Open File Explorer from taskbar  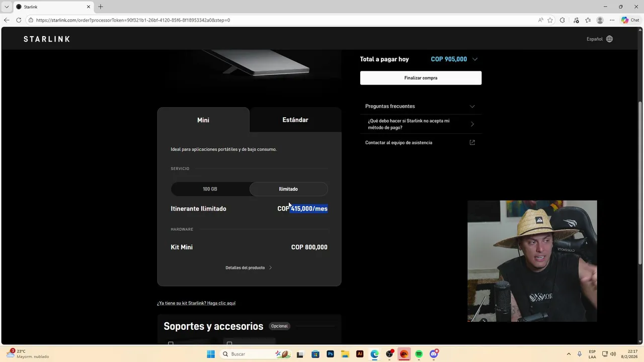pos(345,354)
